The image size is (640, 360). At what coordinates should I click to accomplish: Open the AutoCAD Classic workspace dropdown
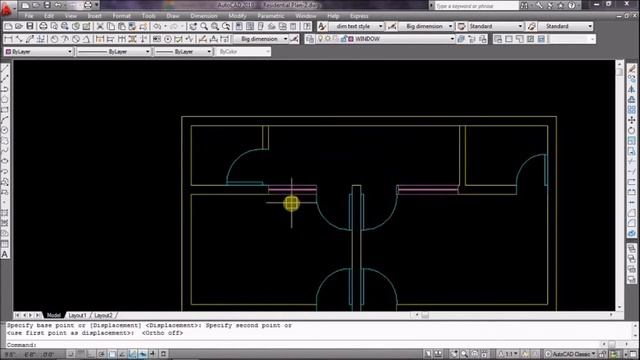click(571, 354)
